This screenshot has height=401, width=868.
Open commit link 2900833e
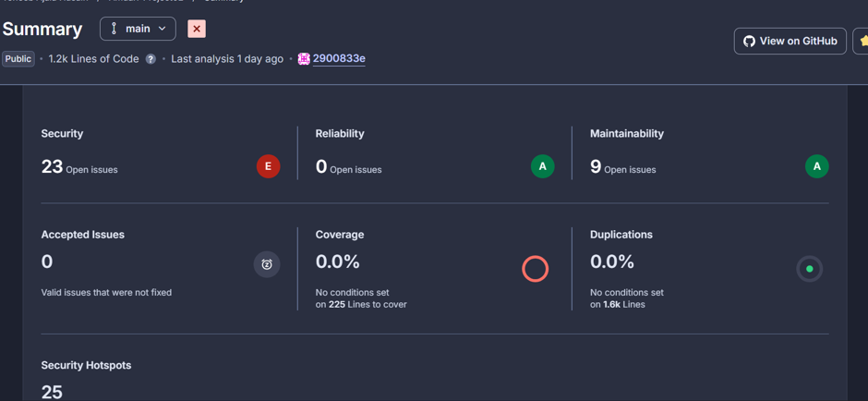[x=339, y=59]
